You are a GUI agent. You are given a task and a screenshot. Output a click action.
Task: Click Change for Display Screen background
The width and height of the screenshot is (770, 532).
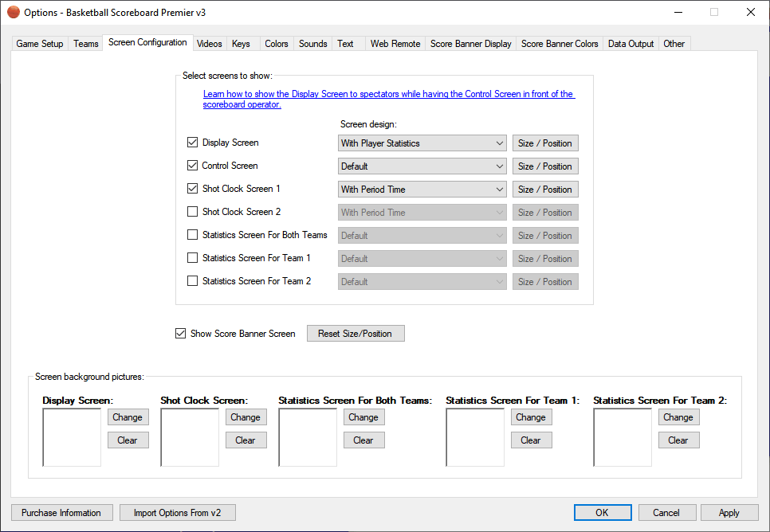coord(128,417)
